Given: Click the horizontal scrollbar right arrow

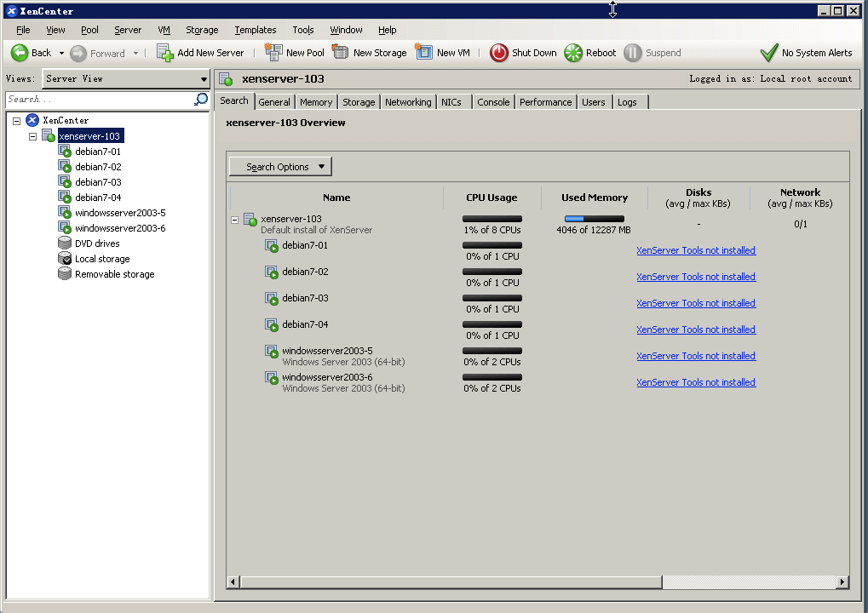Looking at the screenshot, I should pyautogui.click(x=842, y=582).
